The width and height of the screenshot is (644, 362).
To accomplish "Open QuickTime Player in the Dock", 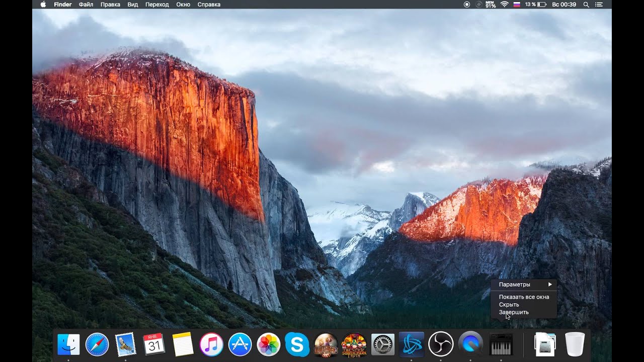I will pyautogui.click(x=471, y=344).
